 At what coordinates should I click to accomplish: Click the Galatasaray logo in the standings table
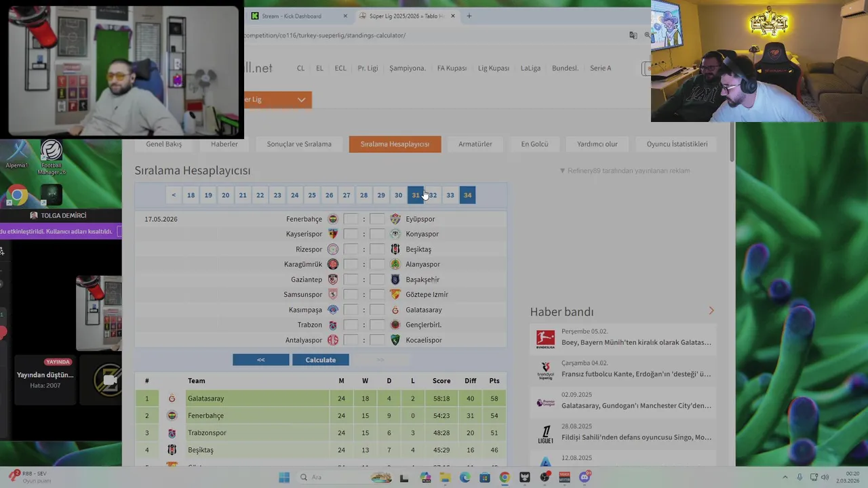[172, 399]
